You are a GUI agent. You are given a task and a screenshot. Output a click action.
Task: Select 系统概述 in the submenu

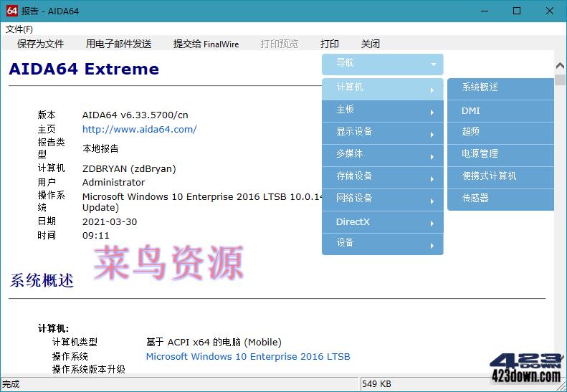(x=500, y=89)
